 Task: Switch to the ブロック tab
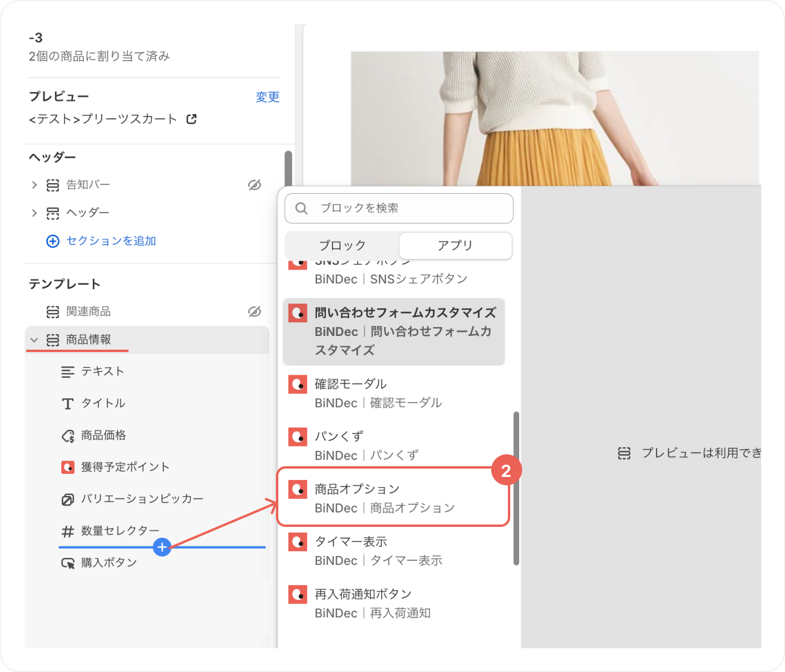pyautogui.click(x=342, y=246)
